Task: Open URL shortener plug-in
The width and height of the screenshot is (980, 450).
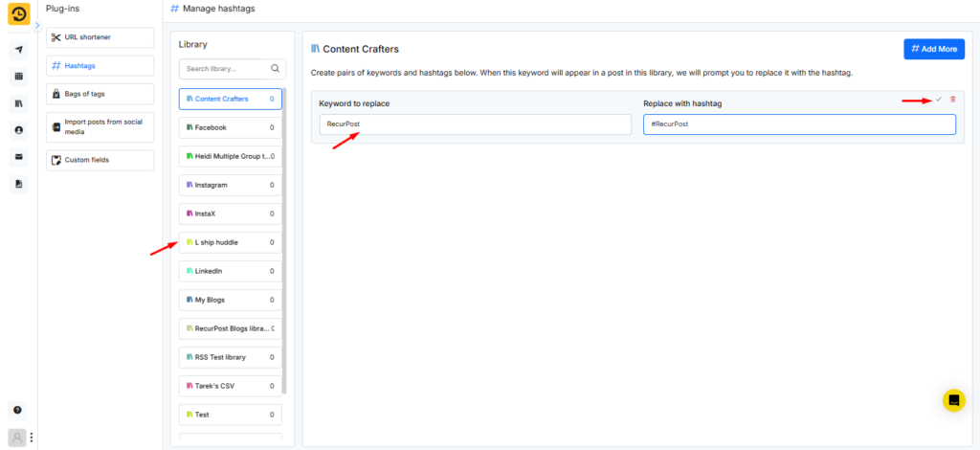Action: point(100,37)
